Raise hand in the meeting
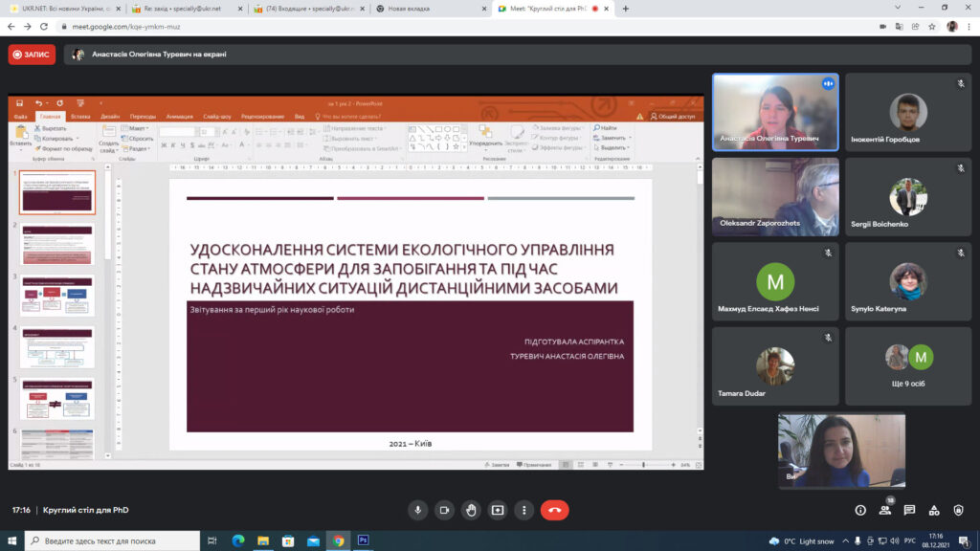Screen dimensions: 980x551 [471, 510]
